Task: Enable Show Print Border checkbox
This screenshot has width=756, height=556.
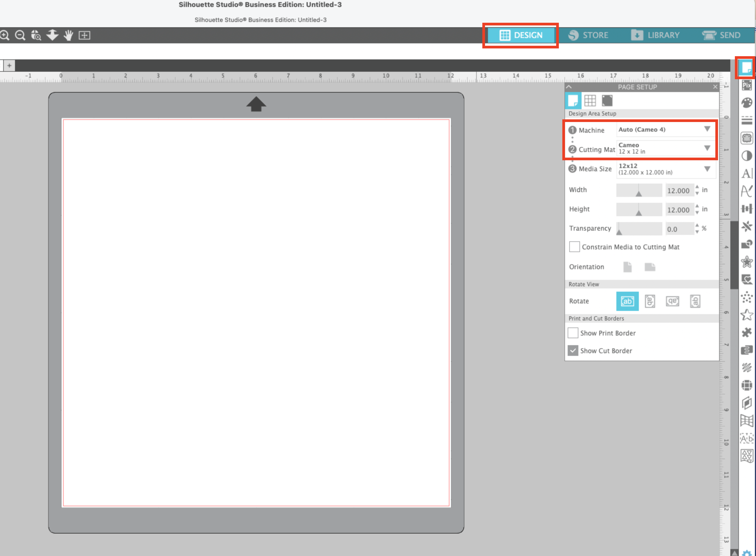Action: 573,333
